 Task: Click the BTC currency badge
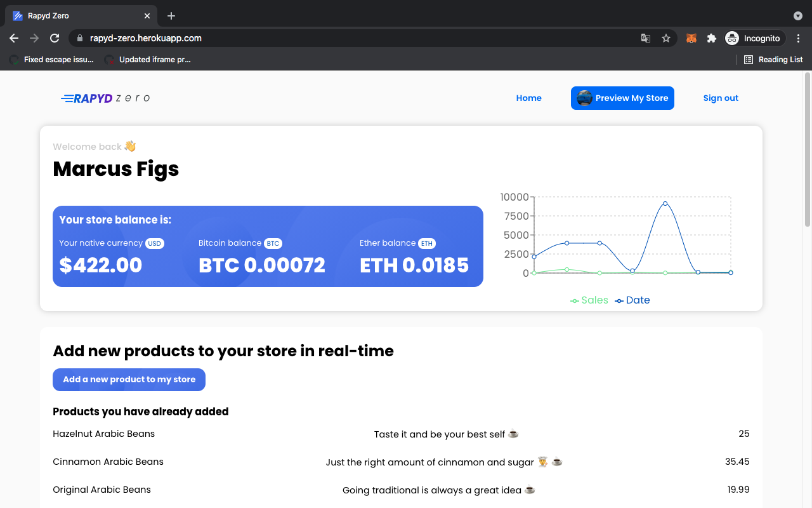(x=273, y=243)
